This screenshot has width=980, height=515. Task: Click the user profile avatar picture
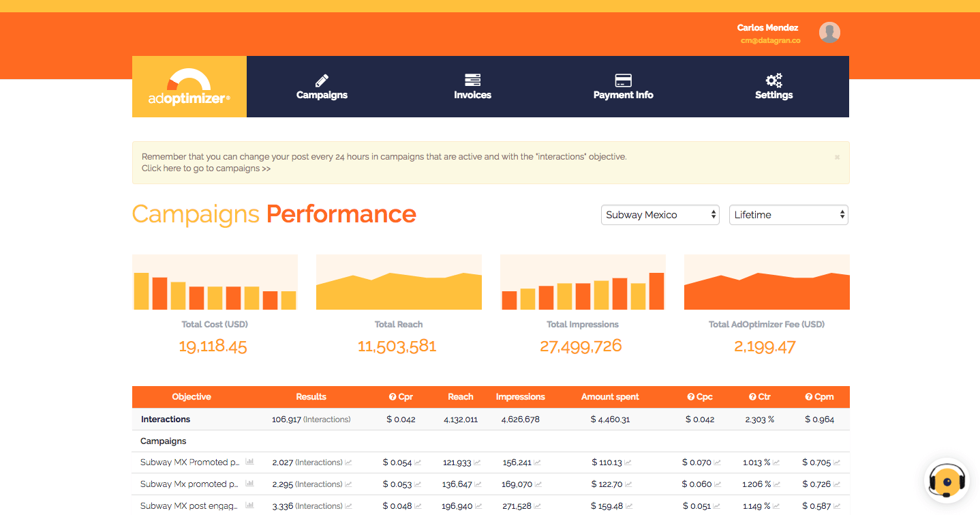point(829,32)
